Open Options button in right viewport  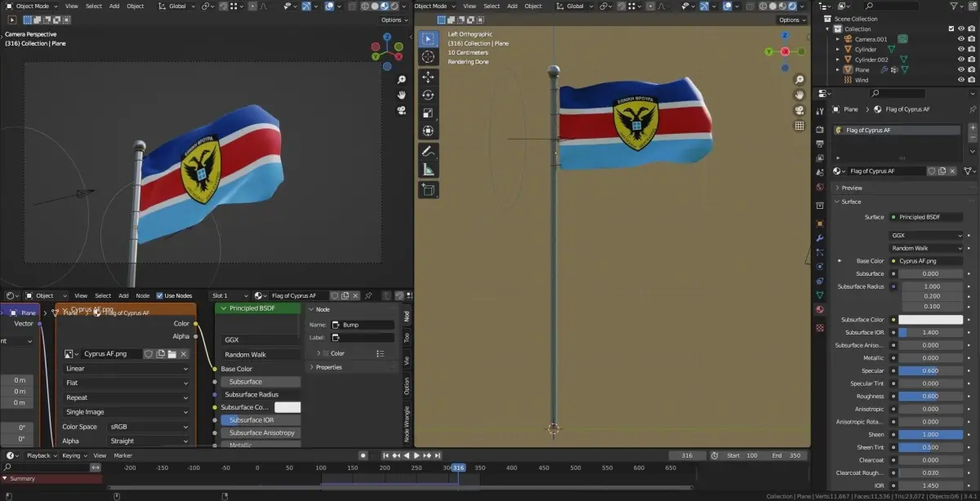click(x=791, y=20)
